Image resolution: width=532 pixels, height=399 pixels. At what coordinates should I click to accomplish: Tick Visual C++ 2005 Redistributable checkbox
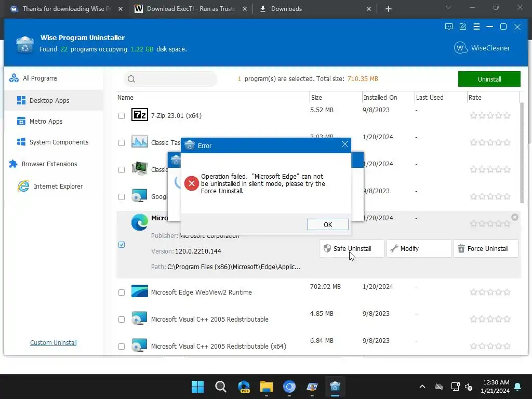click(x=122, y=320)
